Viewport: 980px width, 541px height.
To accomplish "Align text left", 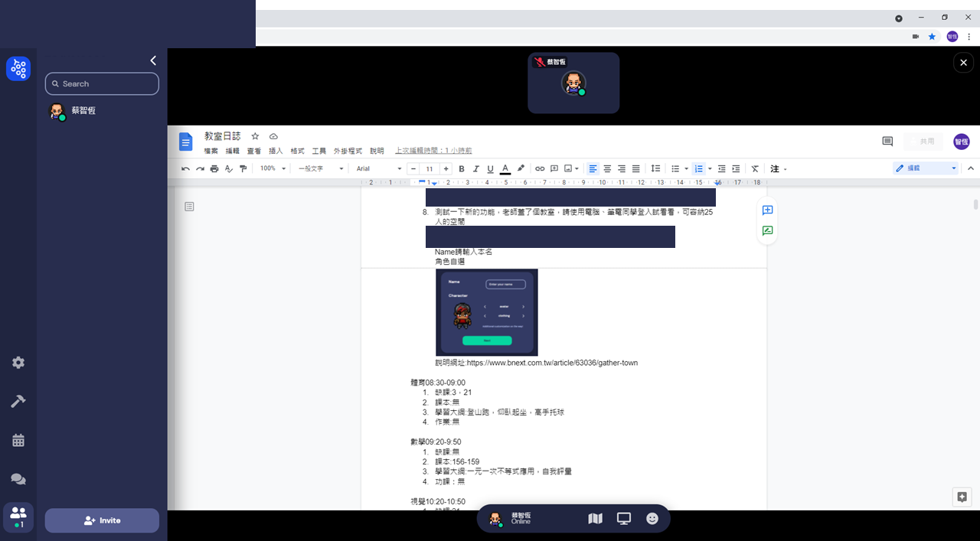I will 593,168.
